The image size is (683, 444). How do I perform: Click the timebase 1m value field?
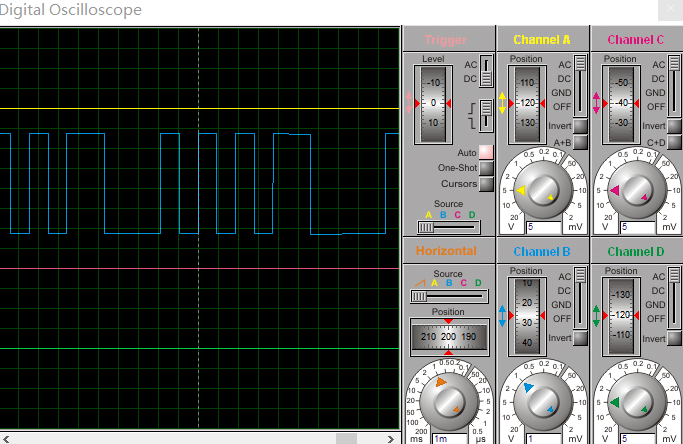pyautogui.click(x=450, y=438)
